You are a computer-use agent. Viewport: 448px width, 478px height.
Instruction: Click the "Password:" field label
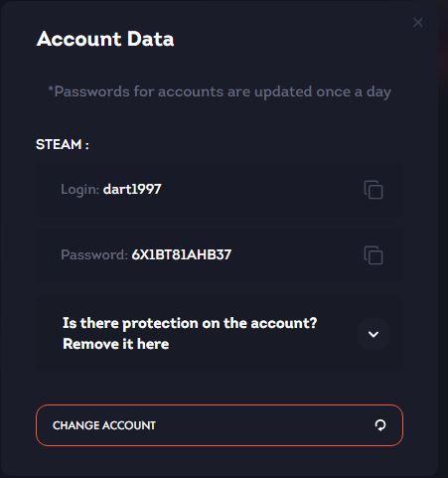(x=94, y=254)
